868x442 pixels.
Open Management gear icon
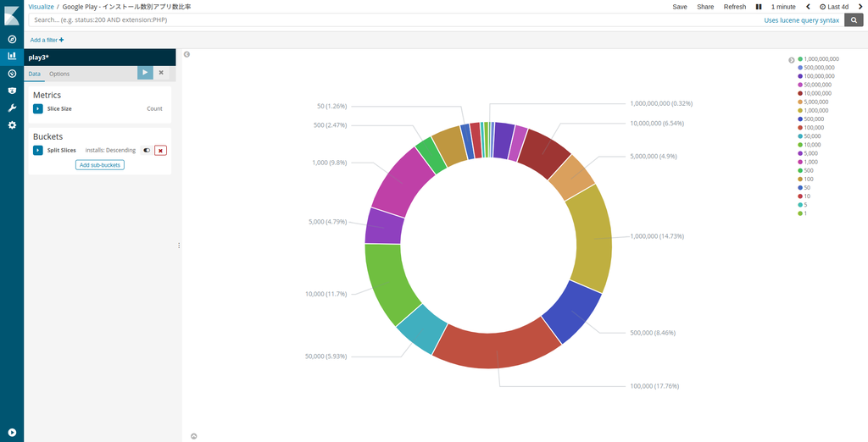pyautogui.click(x=12, y=125)
